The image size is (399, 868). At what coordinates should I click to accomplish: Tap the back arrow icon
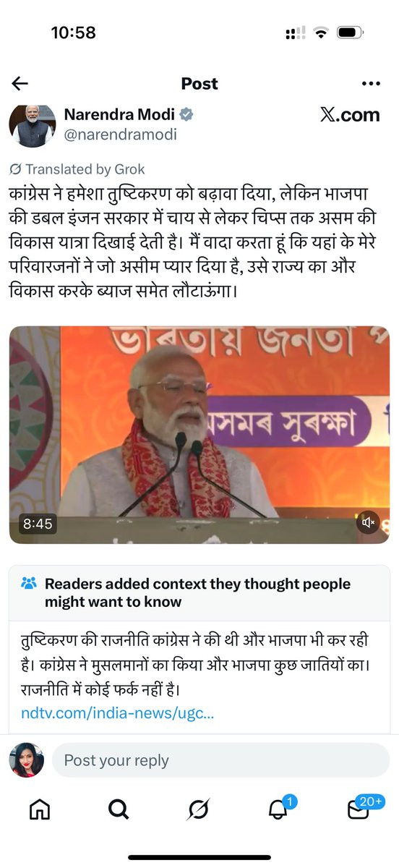coord(20,83)
